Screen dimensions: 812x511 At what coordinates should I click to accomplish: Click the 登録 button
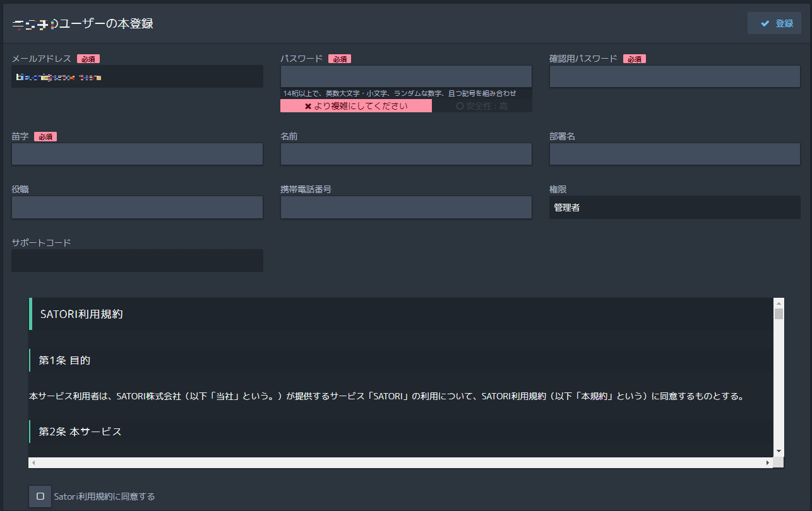[x=774, y=23]
